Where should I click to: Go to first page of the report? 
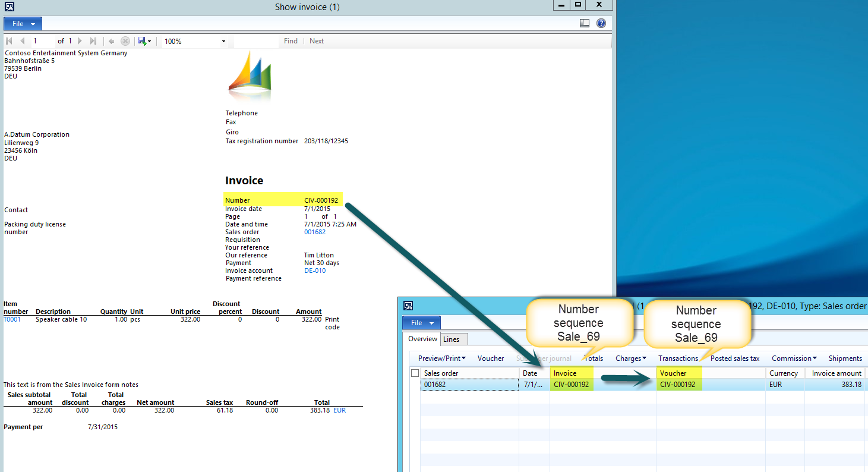point(9,41)
